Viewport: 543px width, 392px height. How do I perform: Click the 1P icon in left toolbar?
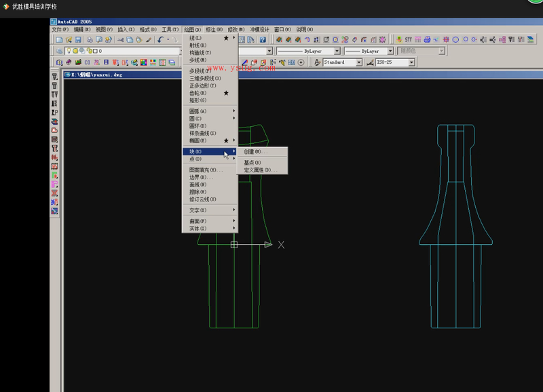point(54,113)
